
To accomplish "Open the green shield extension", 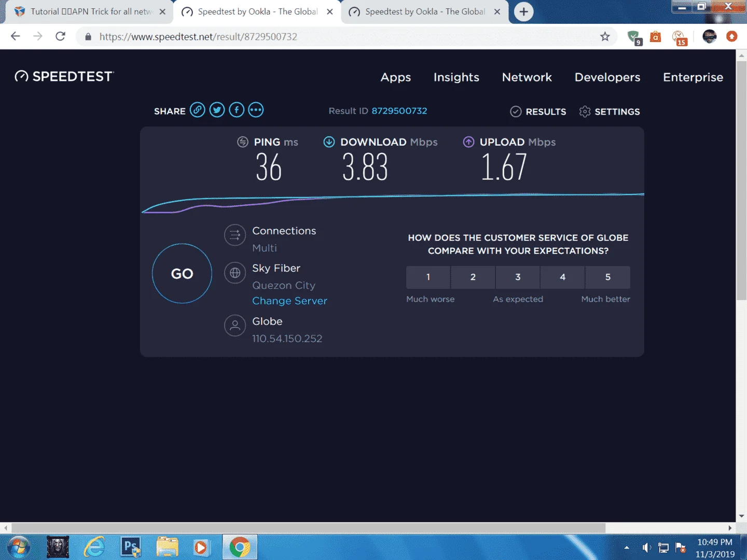I will [634, 37].
